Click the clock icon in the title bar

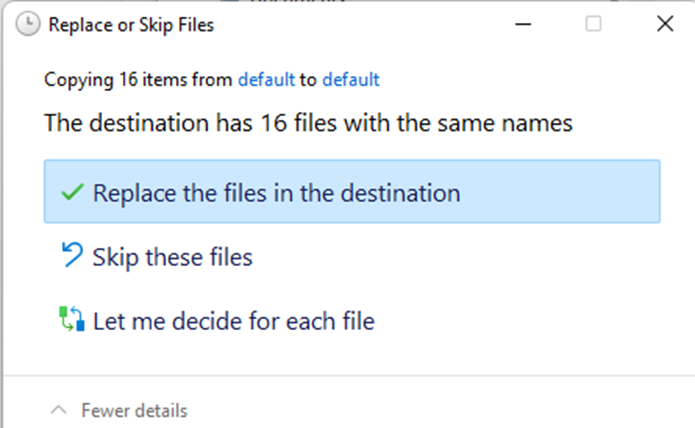coord(27,24)
